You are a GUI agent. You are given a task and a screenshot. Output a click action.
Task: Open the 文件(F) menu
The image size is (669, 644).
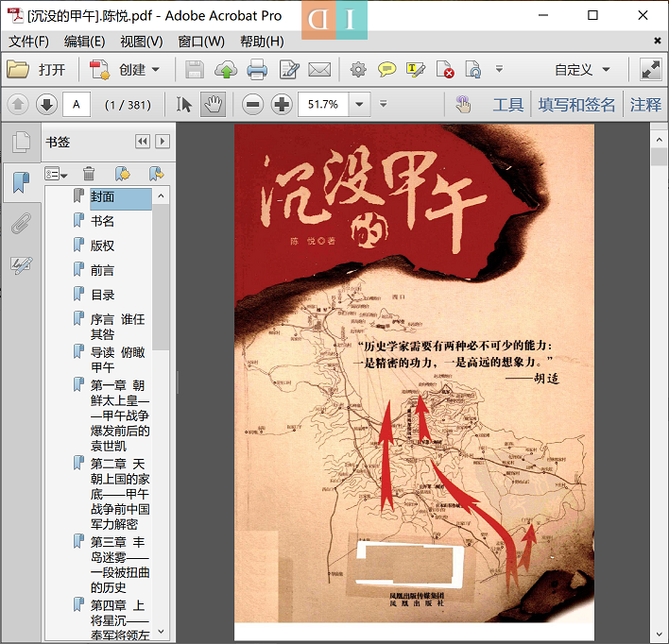point(28,42)
